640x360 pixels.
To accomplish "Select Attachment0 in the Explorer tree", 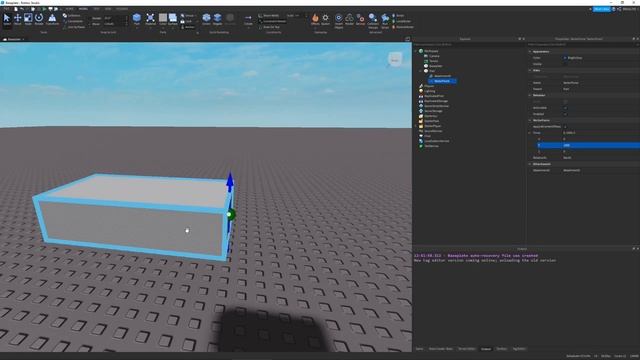I will [442, 76].
